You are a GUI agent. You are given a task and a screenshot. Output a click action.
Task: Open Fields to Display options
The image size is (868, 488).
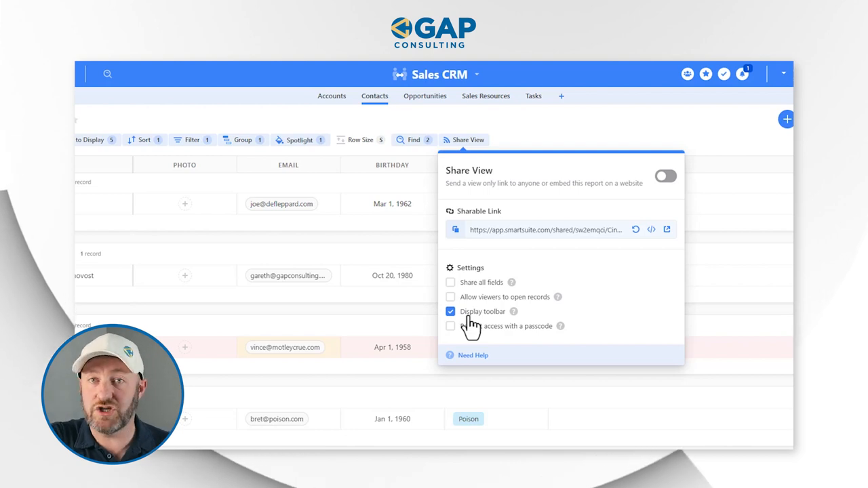[96, 140]
